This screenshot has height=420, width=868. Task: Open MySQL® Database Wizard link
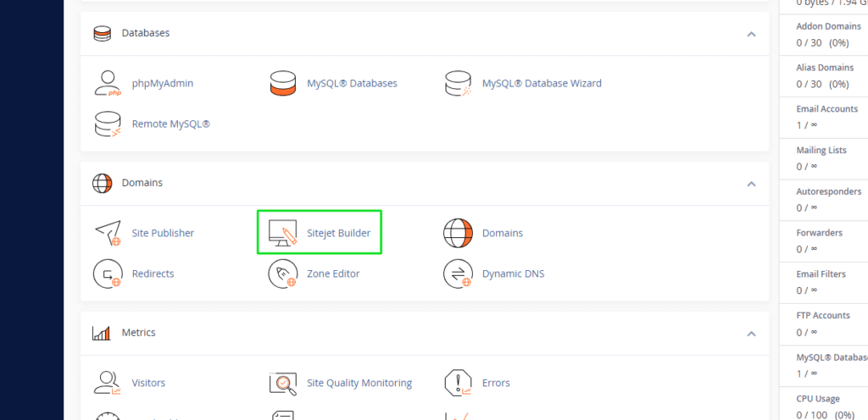pyautogui.click(x=542, y=84)
